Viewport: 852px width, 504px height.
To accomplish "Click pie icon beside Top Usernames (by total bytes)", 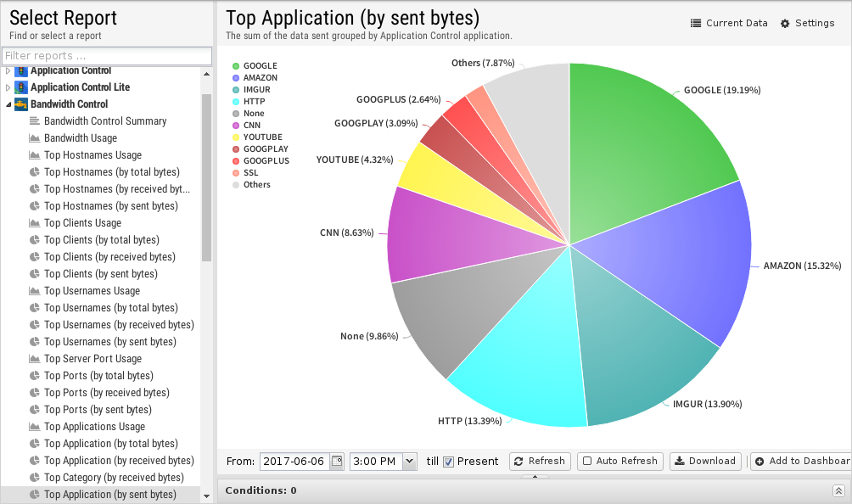I will point(34,308).
